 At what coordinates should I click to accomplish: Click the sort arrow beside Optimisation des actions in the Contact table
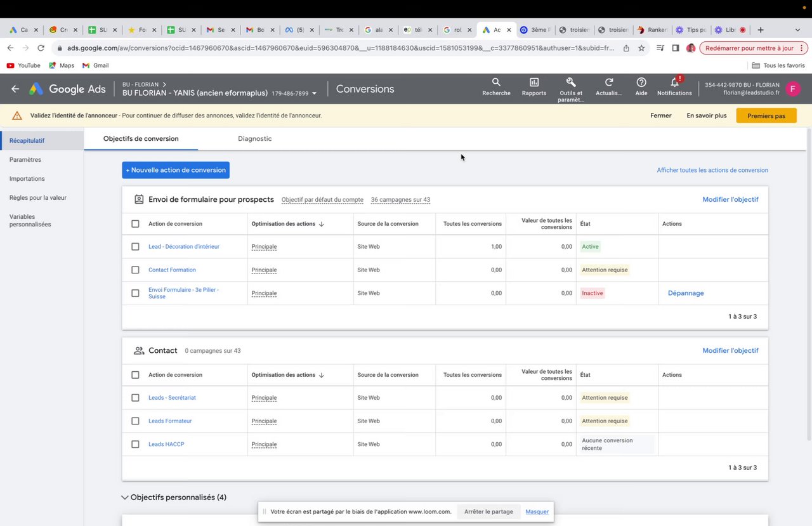click(x=322, y=375)
